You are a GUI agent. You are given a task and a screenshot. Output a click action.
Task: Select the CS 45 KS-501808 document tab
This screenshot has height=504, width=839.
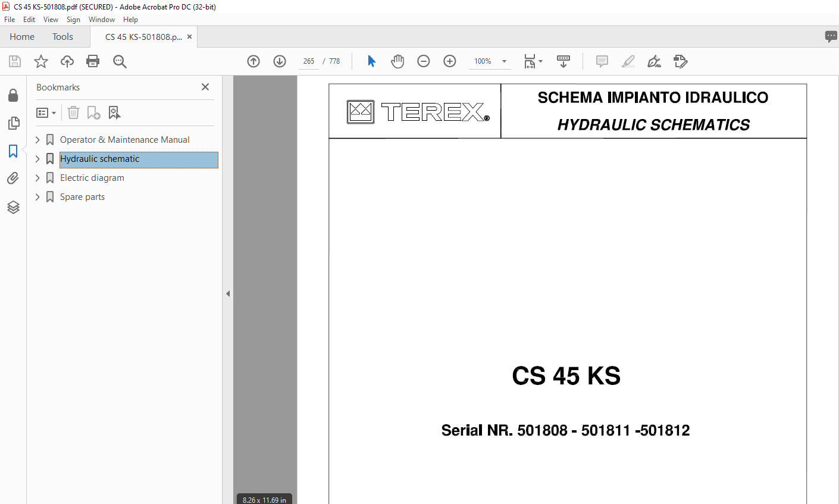143,37
